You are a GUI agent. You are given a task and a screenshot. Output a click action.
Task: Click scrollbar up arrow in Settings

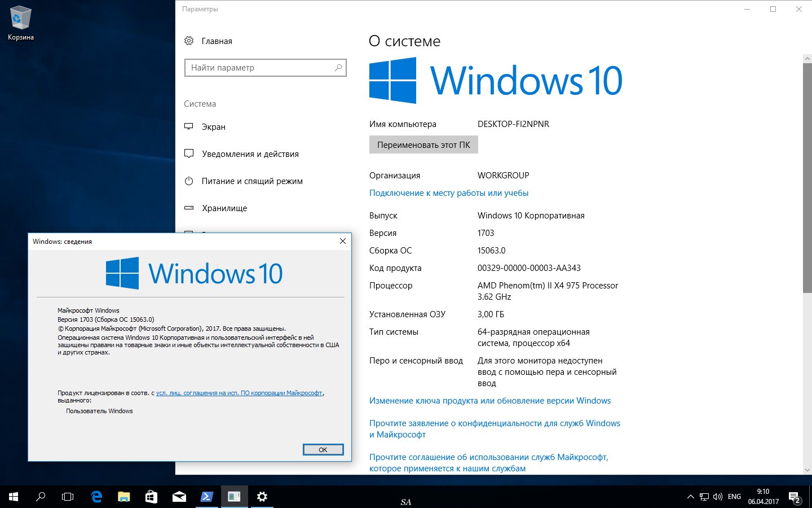tap(807, 59)
